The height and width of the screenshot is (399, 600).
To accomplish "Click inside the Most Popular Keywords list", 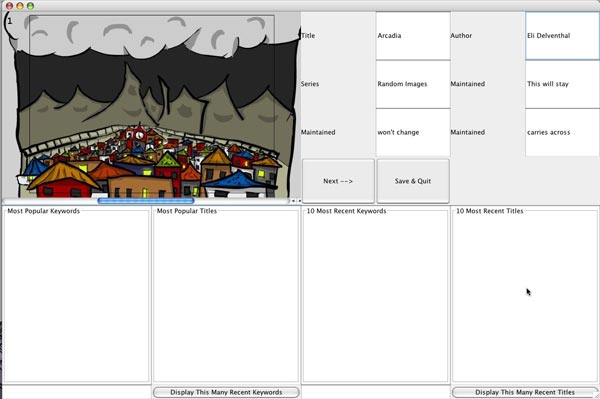I will pos(76,296).
